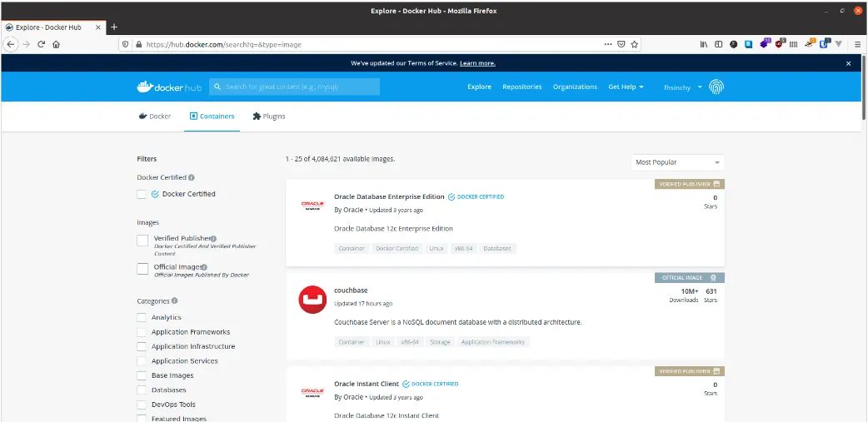Click the red couchbase logo
Image resolution: width=868 pixels, height=422 pixels.
coord(312,299)
